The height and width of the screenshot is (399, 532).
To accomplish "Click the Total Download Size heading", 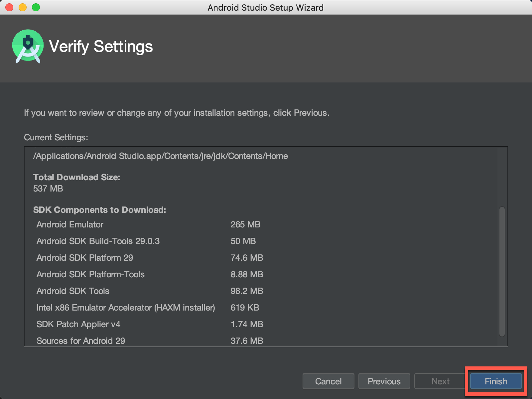I will pyautogui.click(x=76, y=177).
